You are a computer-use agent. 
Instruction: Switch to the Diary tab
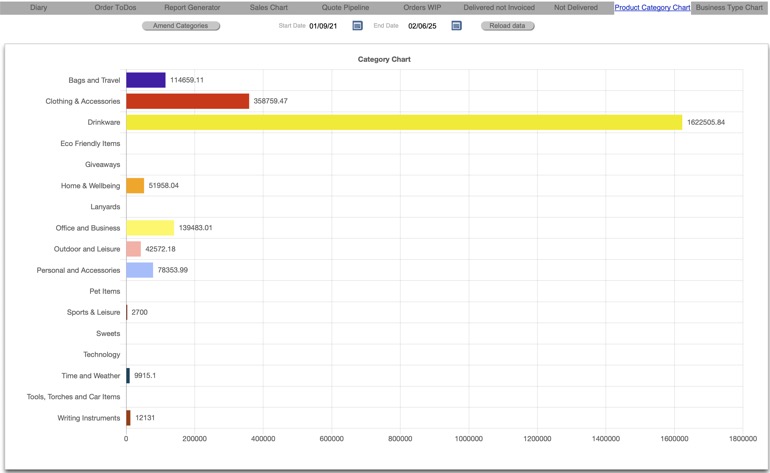[38, 7]
